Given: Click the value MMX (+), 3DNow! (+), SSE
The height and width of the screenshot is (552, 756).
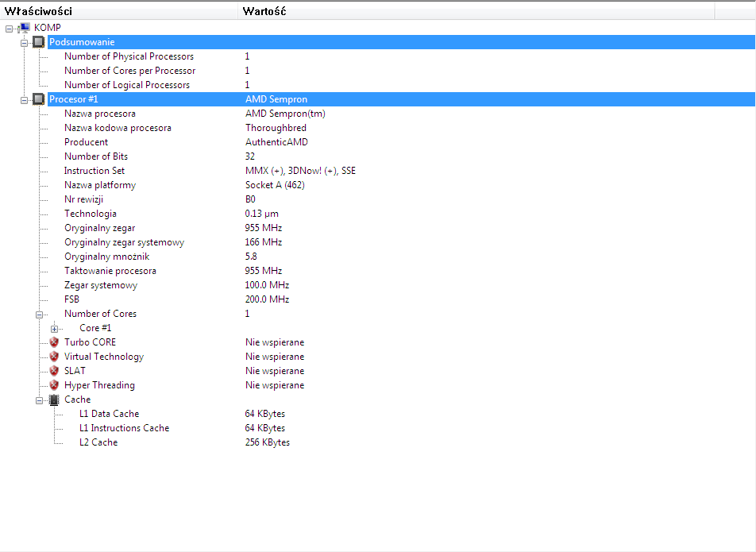Looking at the screenshot, I should point(300,171).
